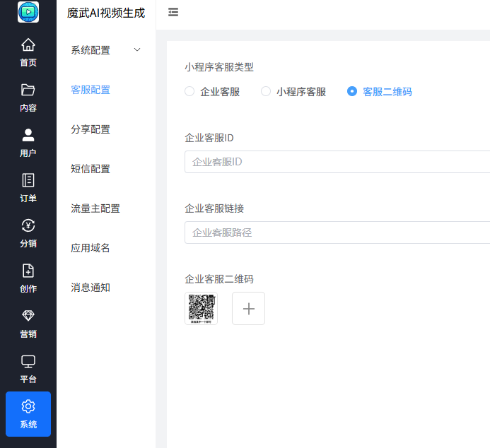Open 创作 creation icon in sidebar
490x448 pixels.
(28, 271)
